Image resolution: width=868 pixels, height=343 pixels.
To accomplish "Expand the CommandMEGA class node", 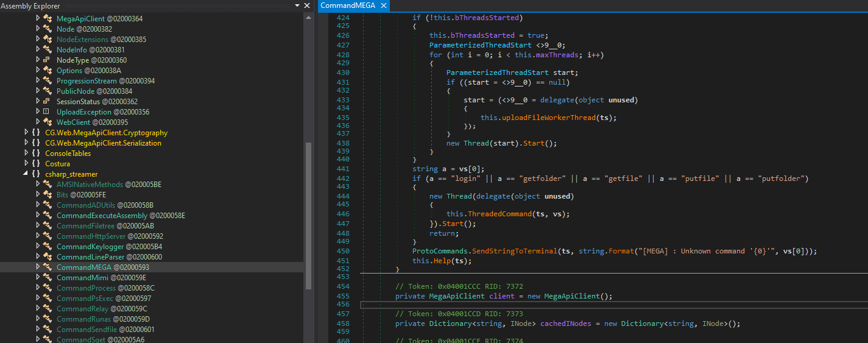I will point(38,267).
